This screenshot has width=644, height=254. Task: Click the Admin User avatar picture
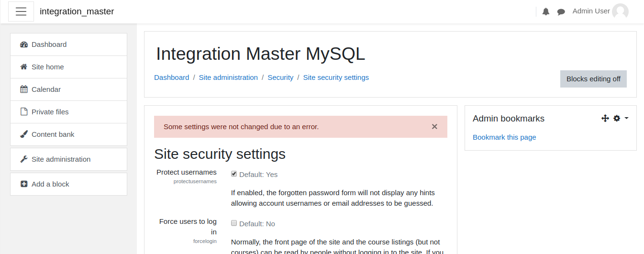tap(620, 11)
